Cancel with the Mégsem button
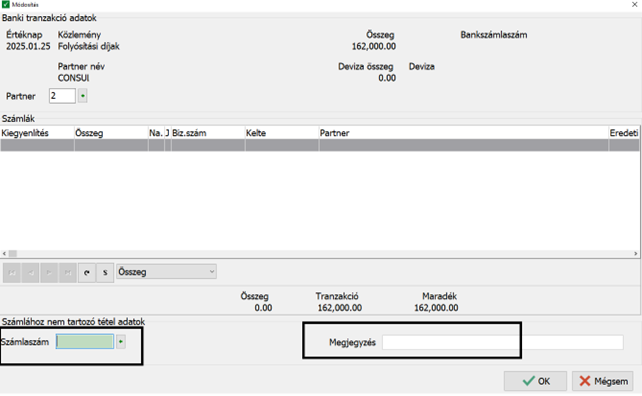Viewport: 642px width, 396px height. click(603, 381)
